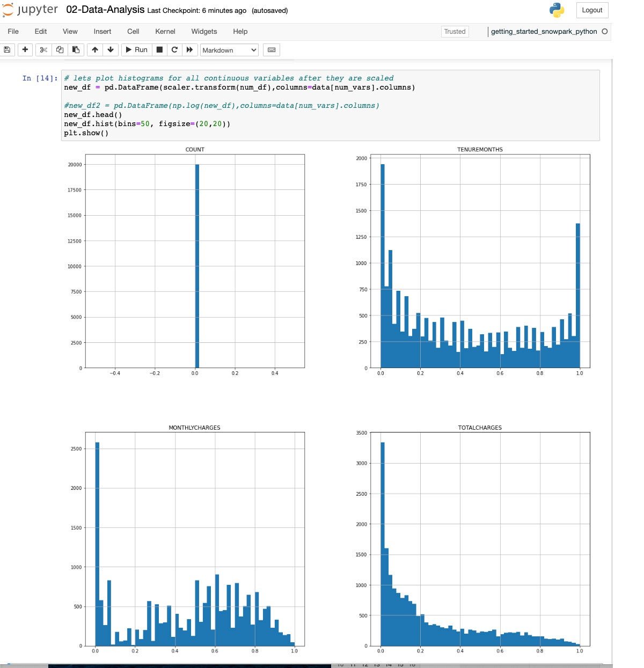Open the Widgets menu
Image resolution: width=644 pixels, height=668 pixels.
pyautogui.click(x=204, y=32)
